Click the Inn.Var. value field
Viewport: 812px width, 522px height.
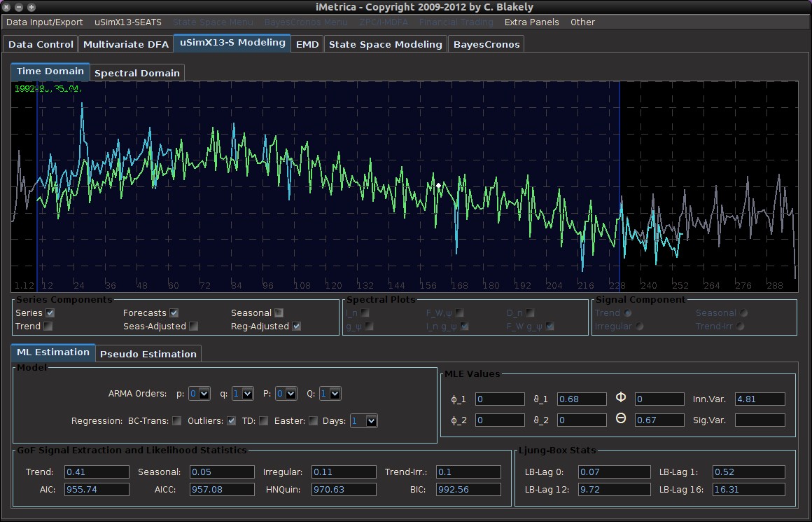point(759,399)
